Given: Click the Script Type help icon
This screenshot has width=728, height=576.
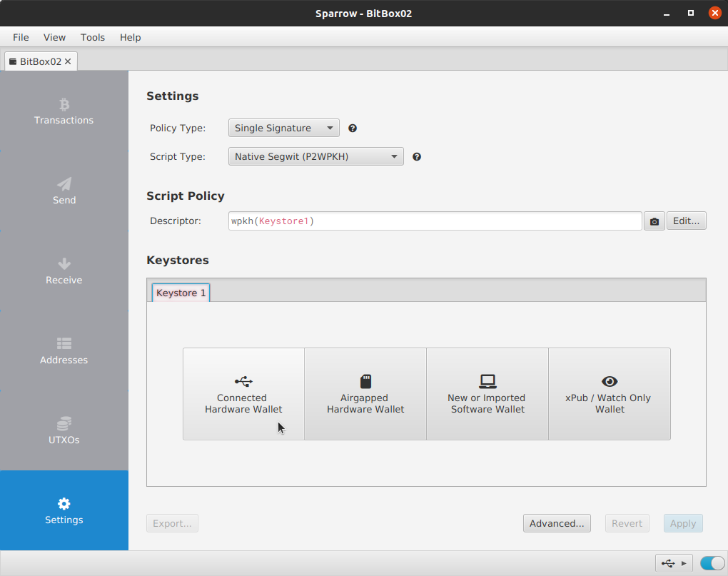Looking at the screenshot, I should 417,157.
